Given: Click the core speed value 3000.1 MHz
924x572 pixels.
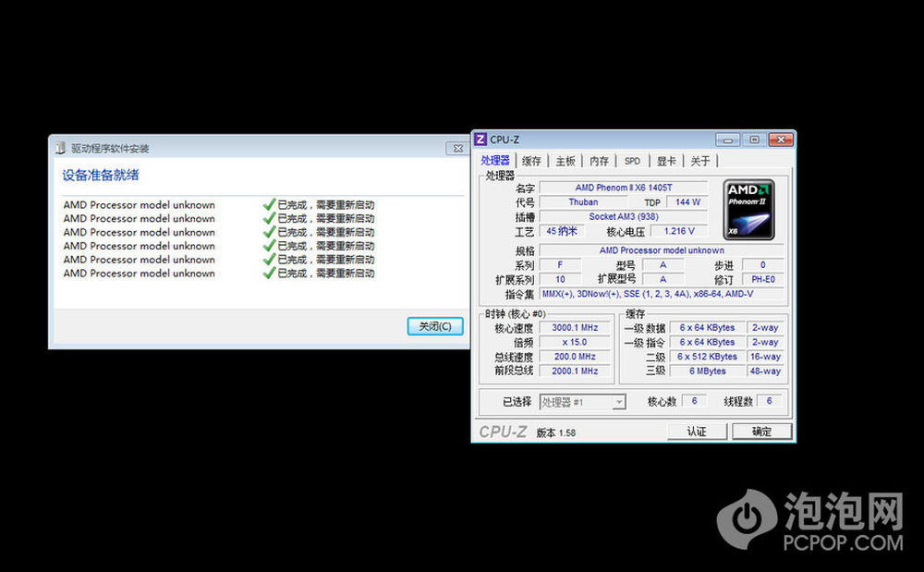Looking at the screenshot, I should coord(575,327).
